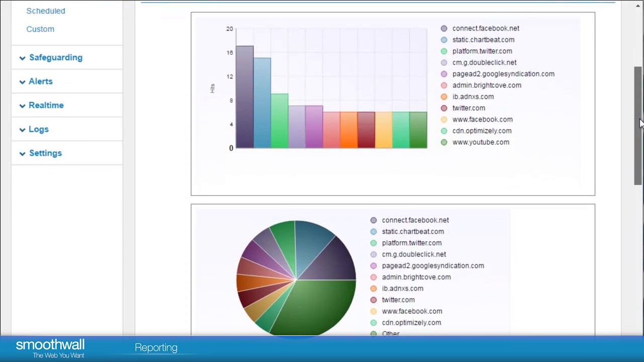Click static.chartbeat.com bar chart legend swatch
The width and height of the screenshot is (644, 362).
click(x=444, y=40)
